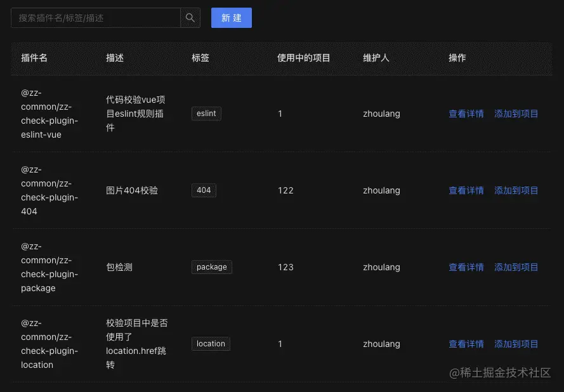Click the 插件名 column header
This screenshot has height=392, width=564.
(x=34, y=58)
